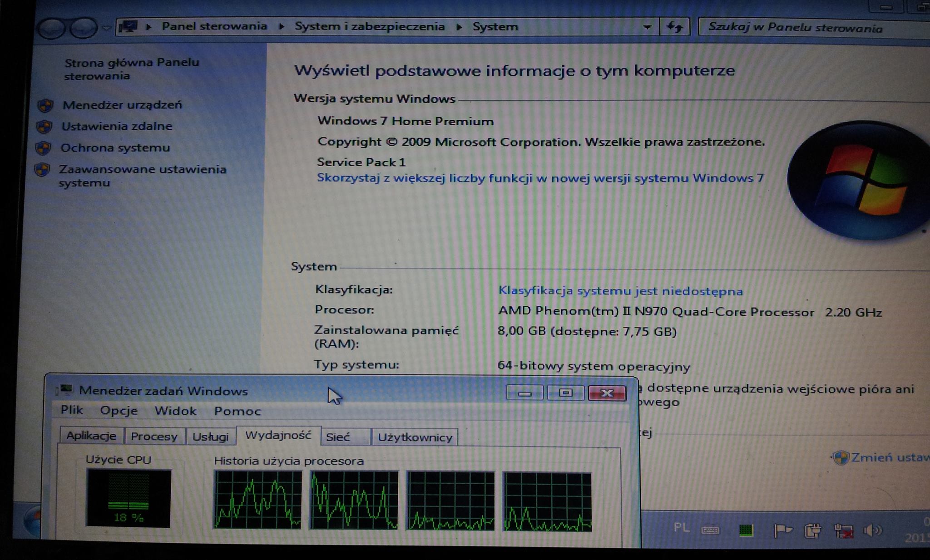Click the refresh button in address bar

[x=675, y=27]
